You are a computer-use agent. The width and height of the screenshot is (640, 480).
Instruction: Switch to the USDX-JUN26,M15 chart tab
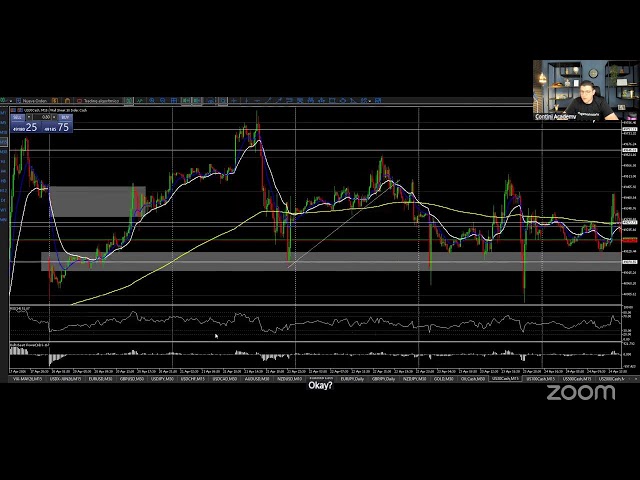pos(65,379)
